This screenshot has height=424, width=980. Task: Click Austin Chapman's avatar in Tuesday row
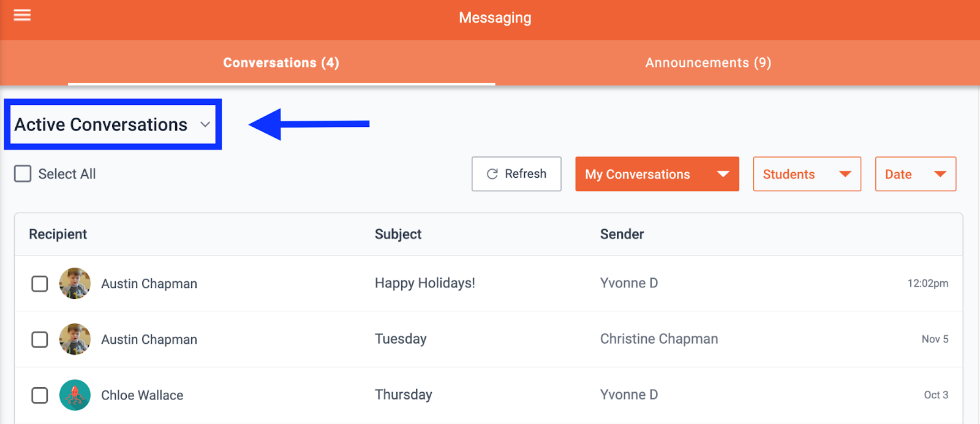(x=75, y=339)
